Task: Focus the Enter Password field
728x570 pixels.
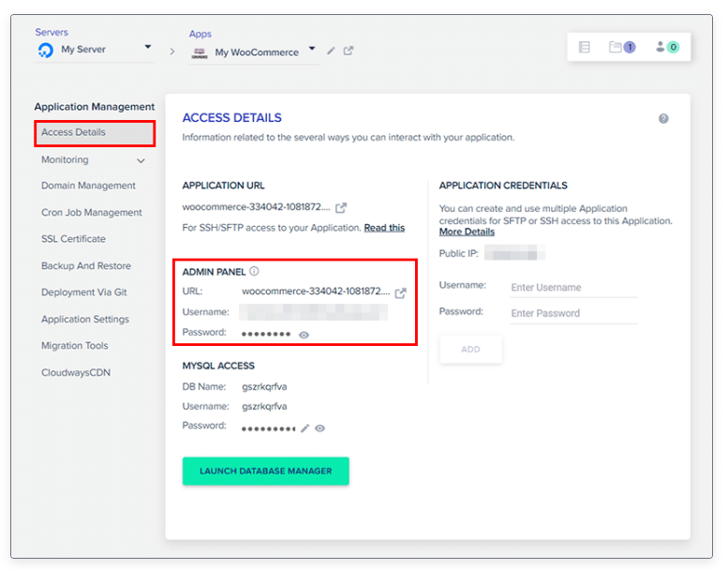Action: [x=573, y=313]
